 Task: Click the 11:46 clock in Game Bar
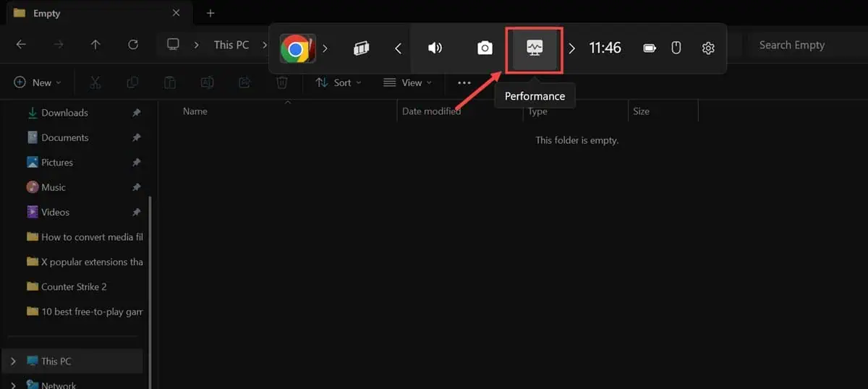pyautogui.click(x=605, y=48)
